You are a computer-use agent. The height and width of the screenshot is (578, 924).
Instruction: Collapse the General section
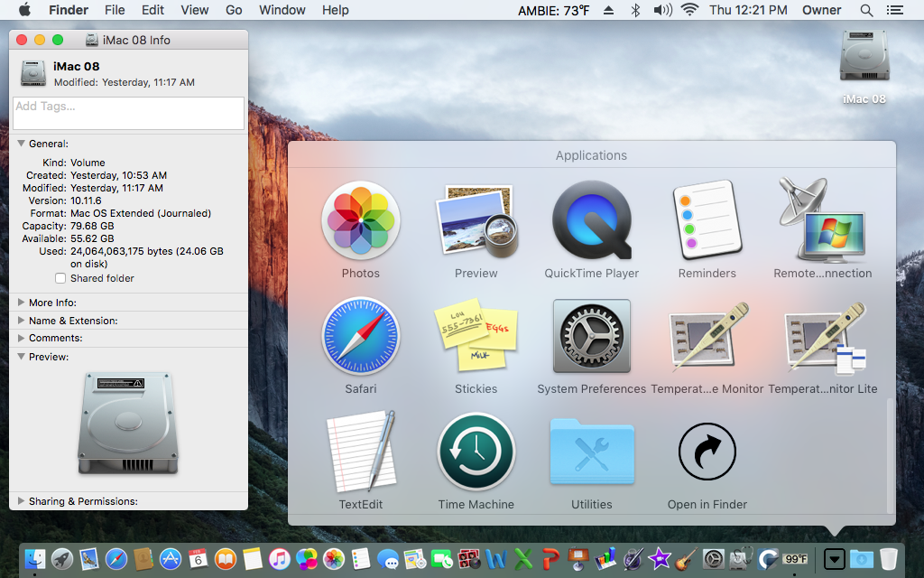[x=22, y=144]
